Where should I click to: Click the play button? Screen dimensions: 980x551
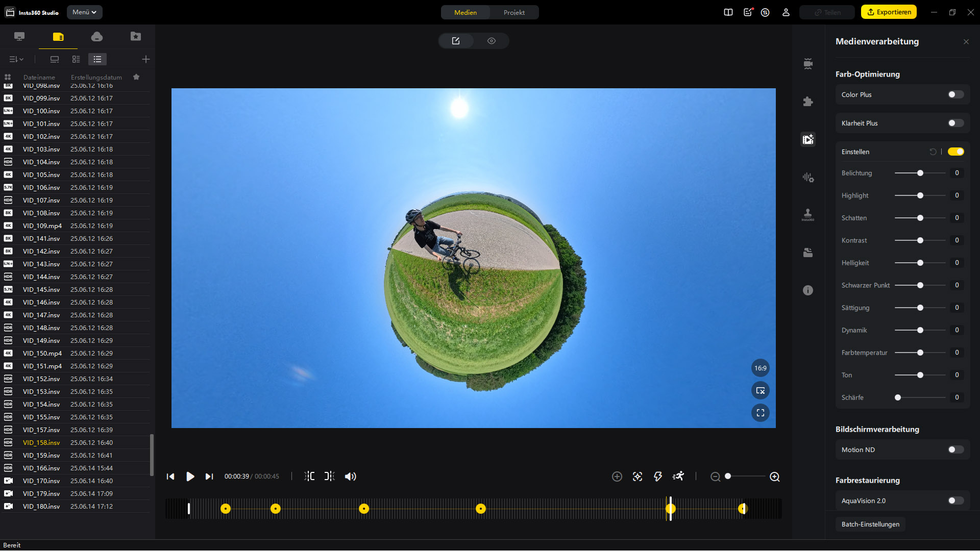tap(190, 477)
